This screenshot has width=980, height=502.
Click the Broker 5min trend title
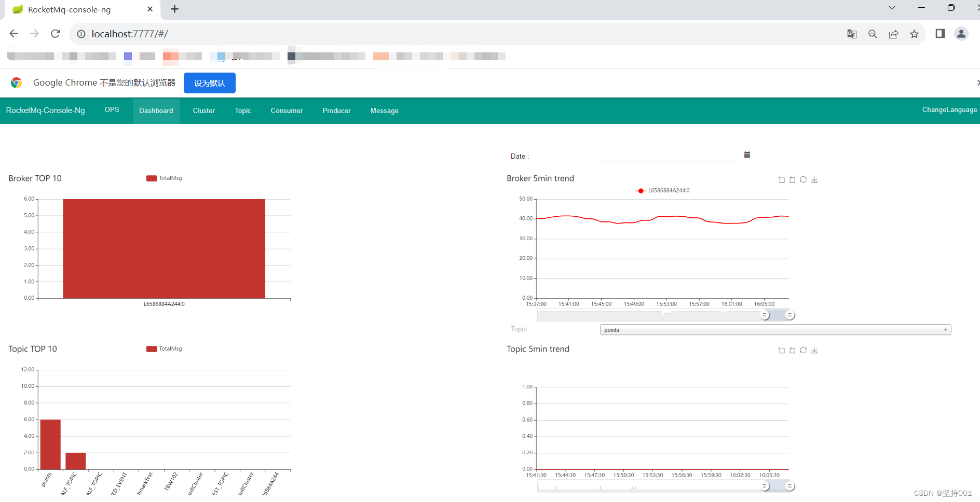[540, 178]
